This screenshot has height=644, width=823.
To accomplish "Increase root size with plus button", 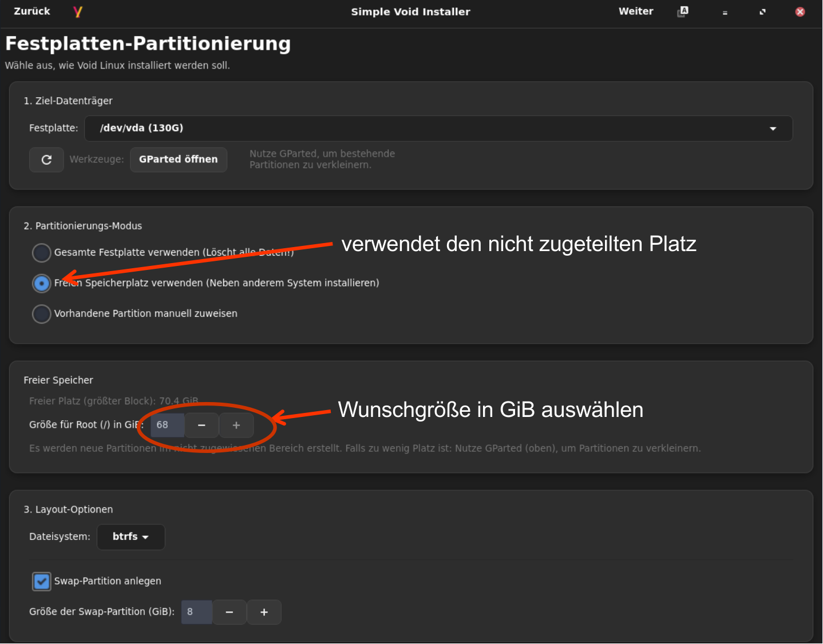I will 236,425.
